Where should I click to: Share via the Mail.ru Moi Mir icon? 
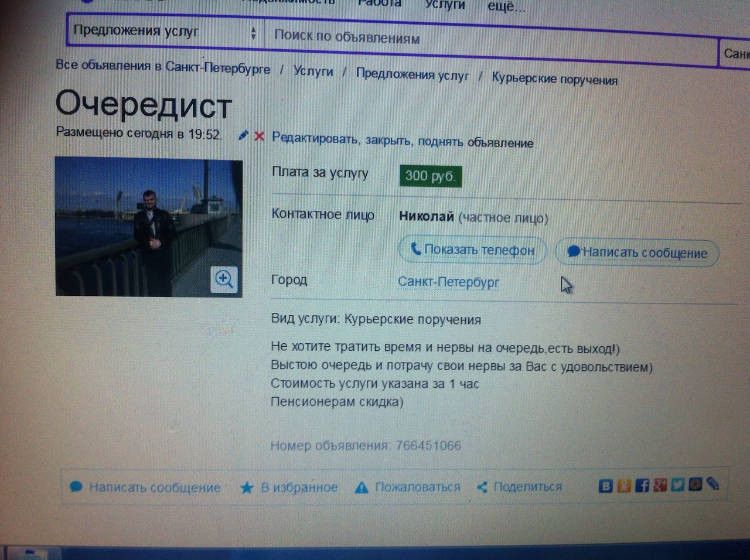click(695, 484)
